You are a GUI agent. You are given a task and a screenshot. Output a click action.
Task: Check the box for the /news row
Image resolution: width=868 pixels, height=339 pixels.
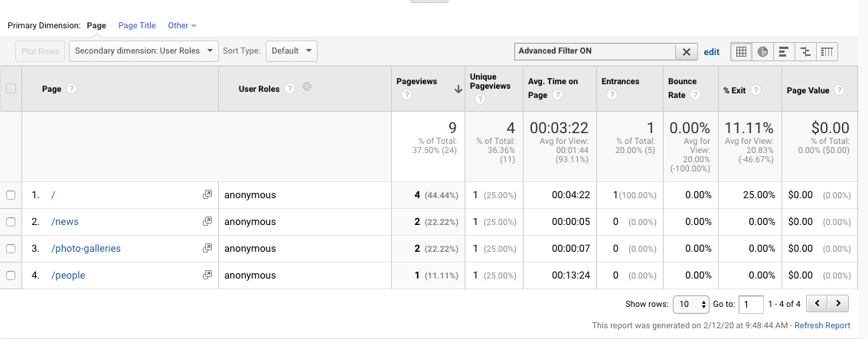[x=11, y=222]
